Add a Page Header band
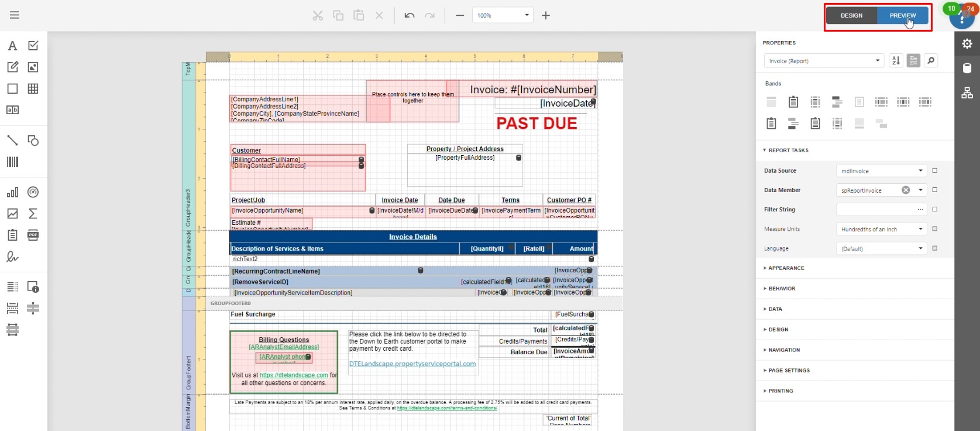Image resolution: width=980 pixels, height=431 pixels. [x=816, y=102]
